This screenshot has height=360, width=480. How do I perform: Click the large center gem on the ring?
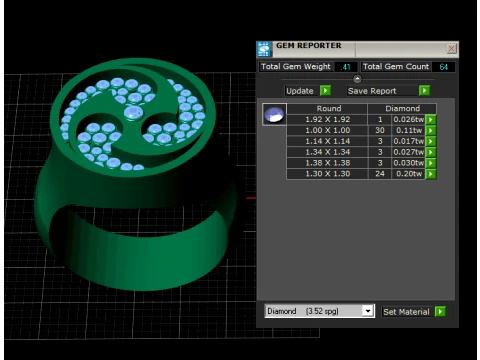tap(133, 112)
